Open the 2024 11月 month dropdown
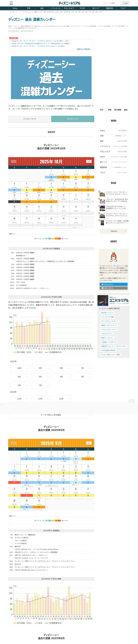138x644 pixels. pyautogui.click(x=41, y=399)
